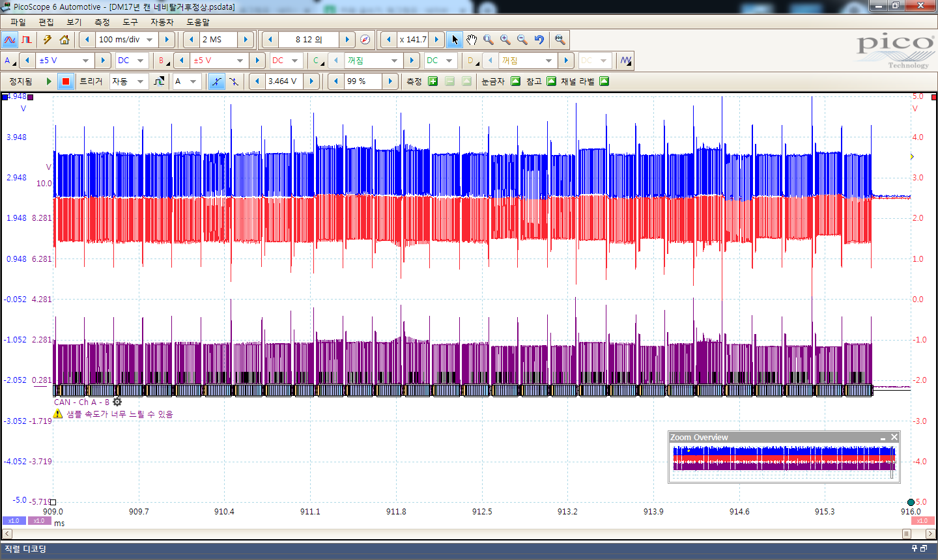The height and width of the screenshot is (560, 938).
Task: Increase timebase with right arrow
Action: click(167, 40)
